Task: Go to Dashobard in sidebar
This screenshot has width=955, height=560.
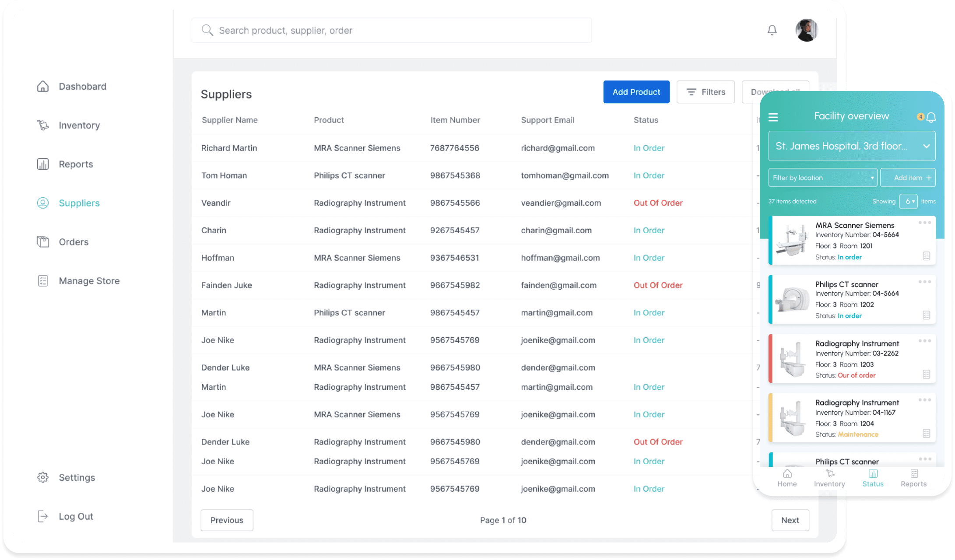Action: (x=83, y=86)
